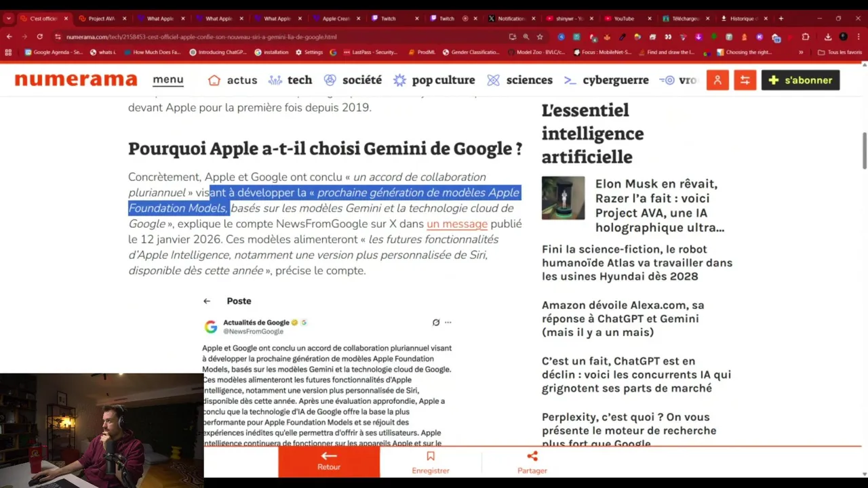This screenshot has height=488, width=868.
Task: Open the site information icon in address bar
Action: pos(58,37)
